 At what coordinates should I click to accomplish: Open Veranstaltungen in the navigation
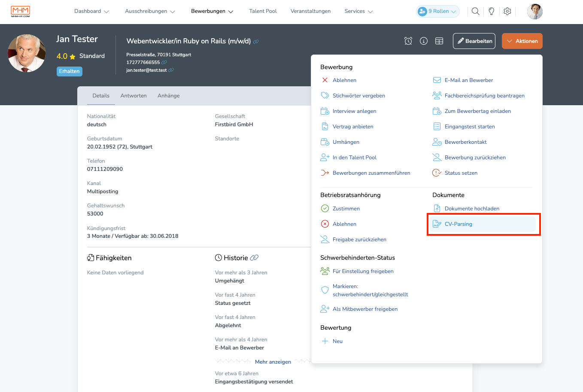[x=310, y=11]
